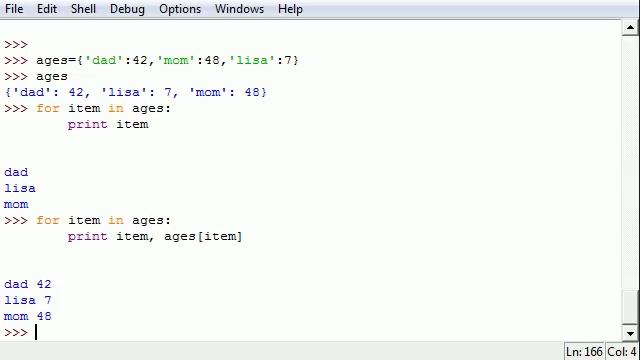
Task: Open the Options menu
Action: [x=180, y=9]
